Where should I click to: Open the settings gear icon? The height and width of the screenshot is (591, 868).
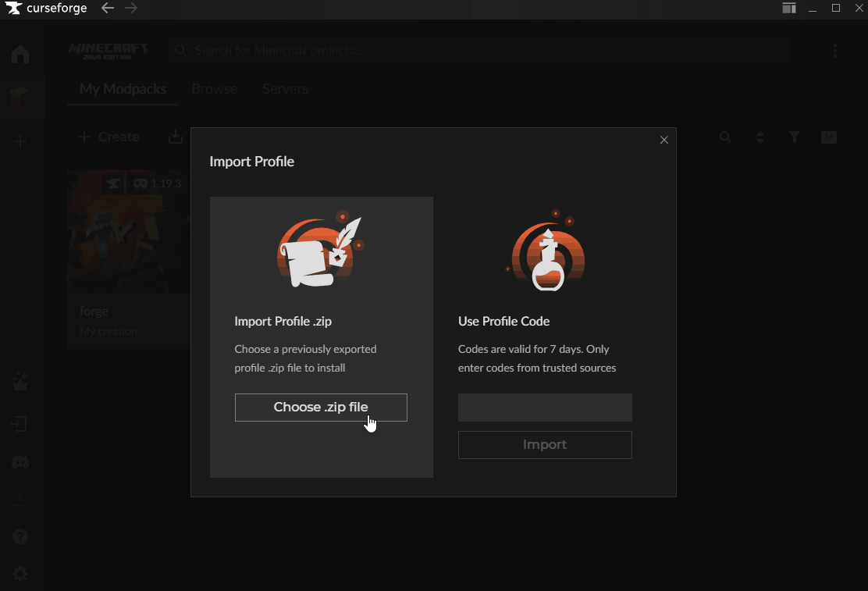[x=20, y=574]
